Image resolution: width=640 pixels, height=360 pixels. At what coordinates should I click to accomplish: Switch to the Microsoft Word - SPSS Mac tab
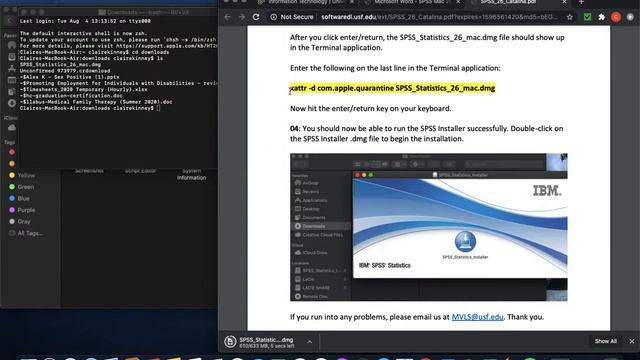(x=410, y=2)
